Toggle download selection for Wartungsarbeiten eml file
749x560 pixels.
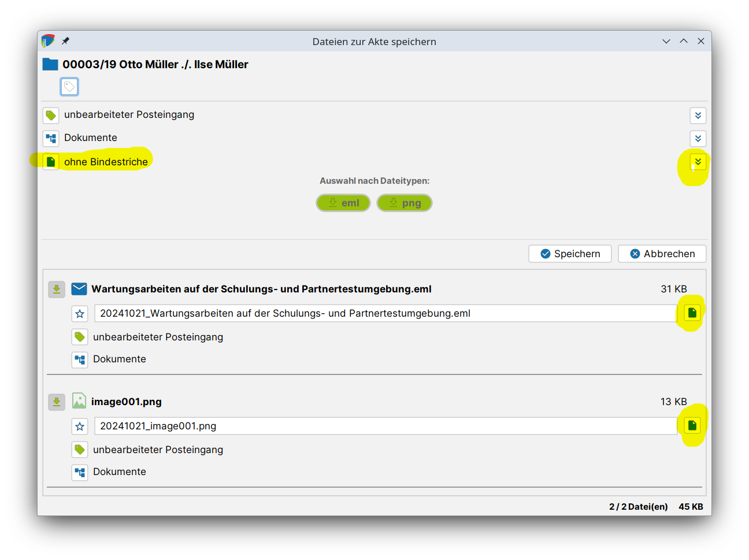[57, 289]
